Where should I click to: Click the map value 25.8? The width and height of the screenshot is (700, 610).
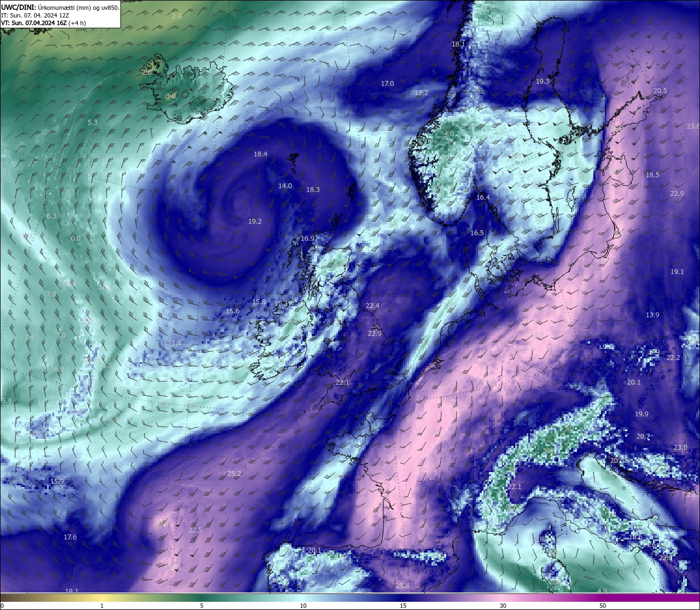pyautogui.click(x=402, y=586)
